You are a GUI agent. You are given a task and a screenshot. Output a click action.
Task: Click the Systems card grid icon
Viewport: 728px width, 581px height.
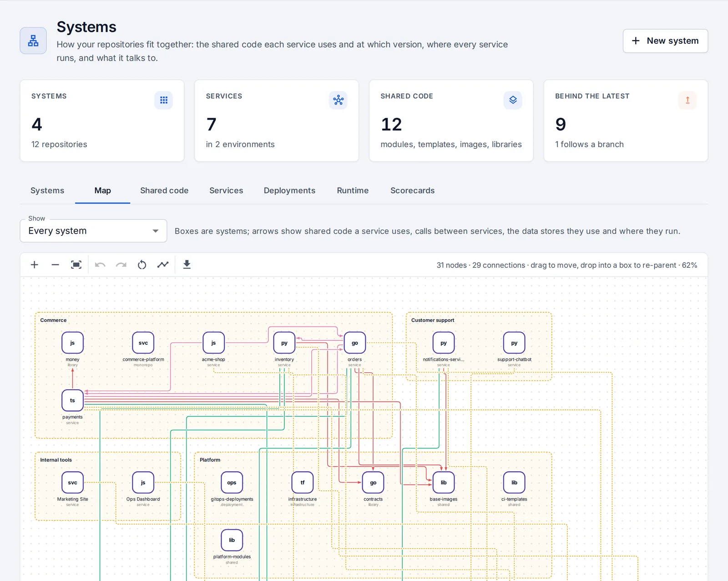pos(164,100)
